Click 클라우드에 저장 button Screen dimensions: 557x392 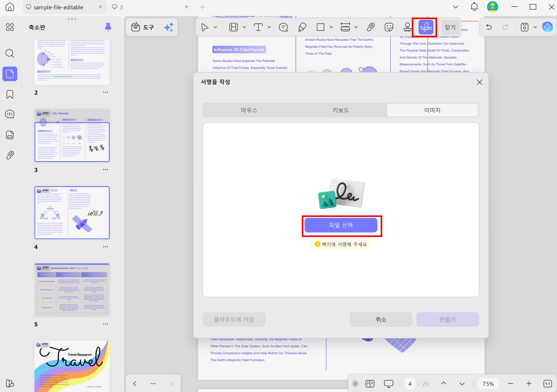tap(234, 320)
